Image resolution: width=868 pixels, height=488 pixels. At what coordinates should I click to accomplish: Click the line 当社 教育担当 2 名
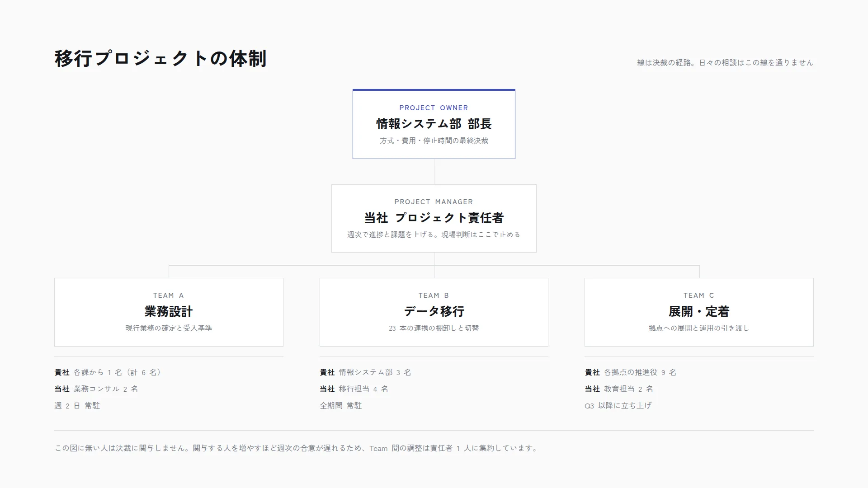point(619,389)
